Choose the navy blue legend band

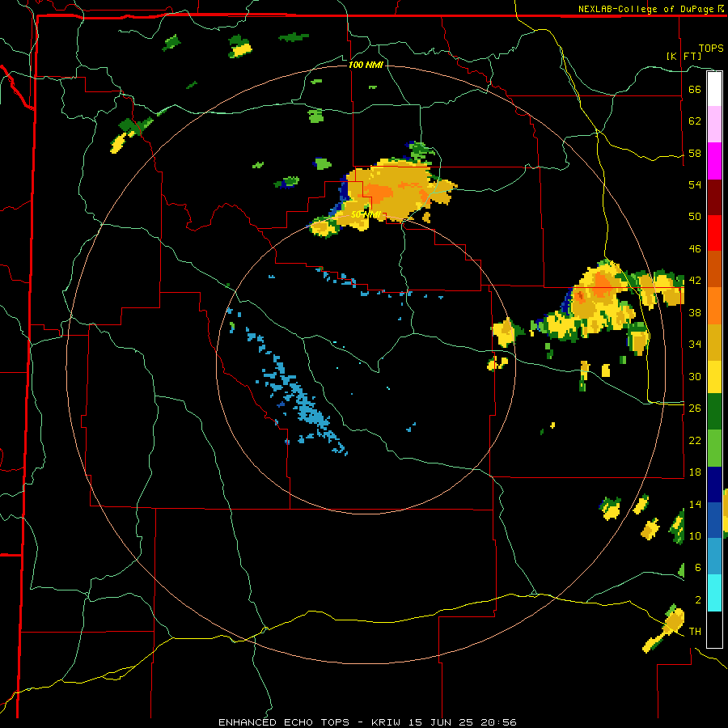click(714, 485)
